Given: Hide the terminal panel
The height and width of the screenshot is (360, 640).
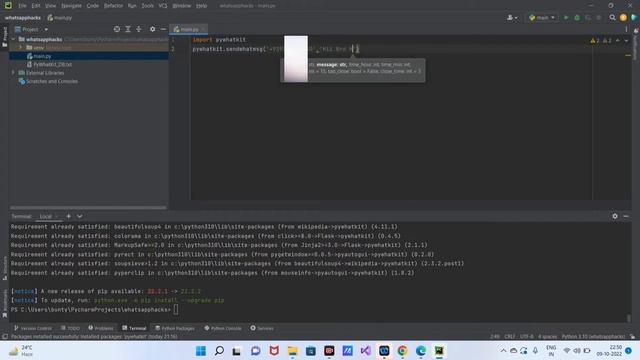Looking at the screenshot, I should pyautogui.click(x=626, y=216).
